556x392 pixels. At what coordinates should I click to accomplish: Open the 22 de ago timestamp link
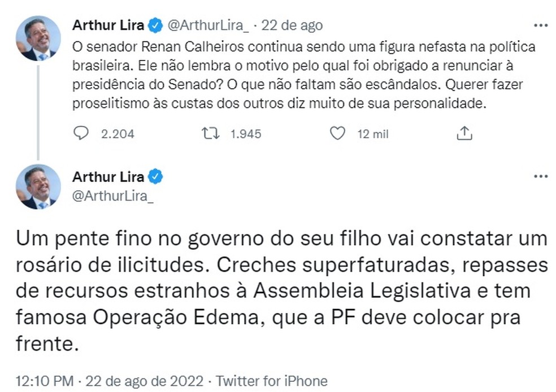click(x=294, y=24)
